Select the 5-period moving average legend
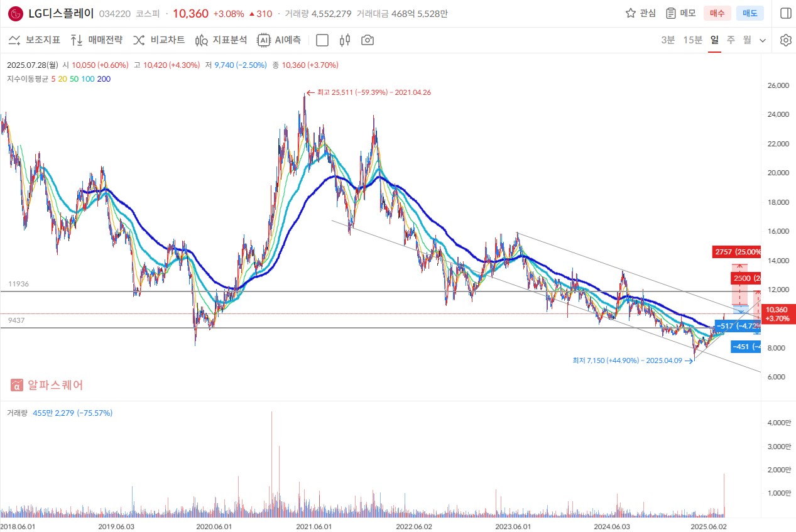The height and width of the screenshot is (532, 796). click(x=53, y=79)
